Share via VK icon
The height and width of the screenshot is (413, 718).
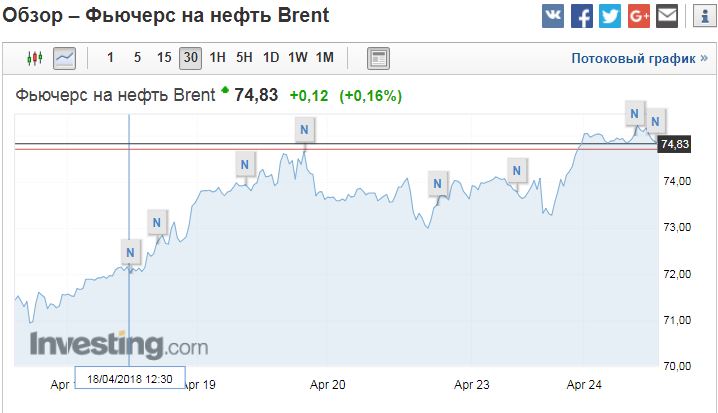[553, 16]
